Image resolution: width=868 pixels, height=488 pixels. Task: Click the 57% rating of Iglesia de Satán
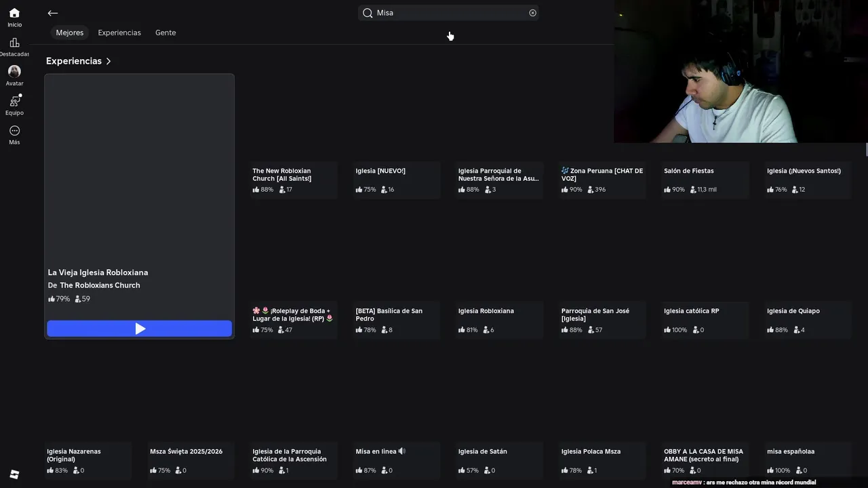tap(469, 470)
